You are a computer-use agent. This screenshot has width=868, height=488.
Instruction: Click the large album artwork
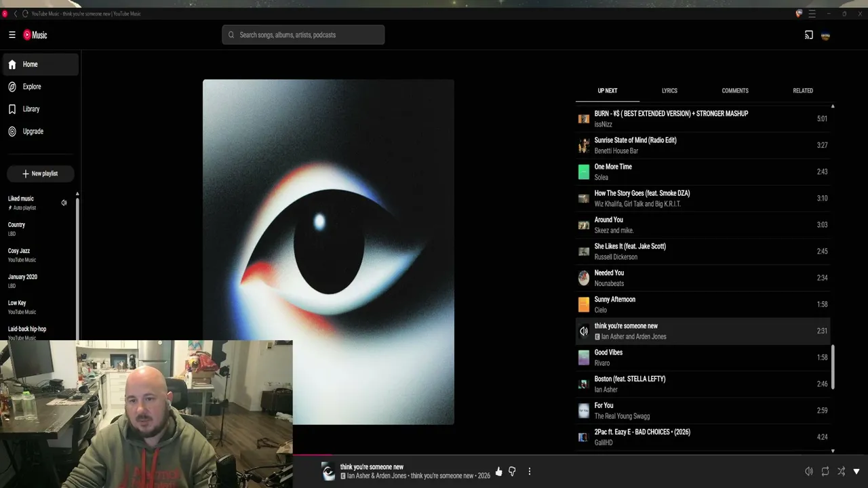coord(328,252)
